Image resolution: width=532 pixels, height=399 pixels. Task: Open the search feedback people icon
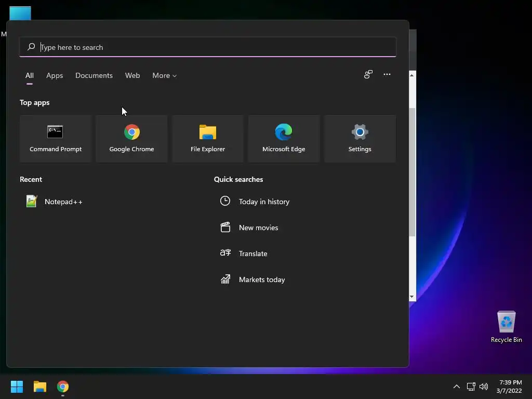[x=368, y=74]
